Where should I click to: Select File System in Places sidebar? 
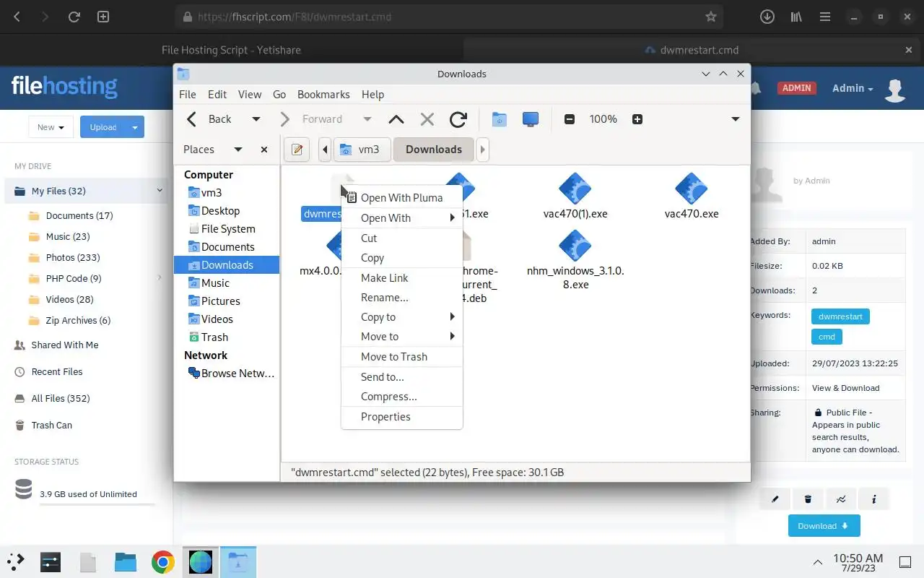(x=227, y=229)
